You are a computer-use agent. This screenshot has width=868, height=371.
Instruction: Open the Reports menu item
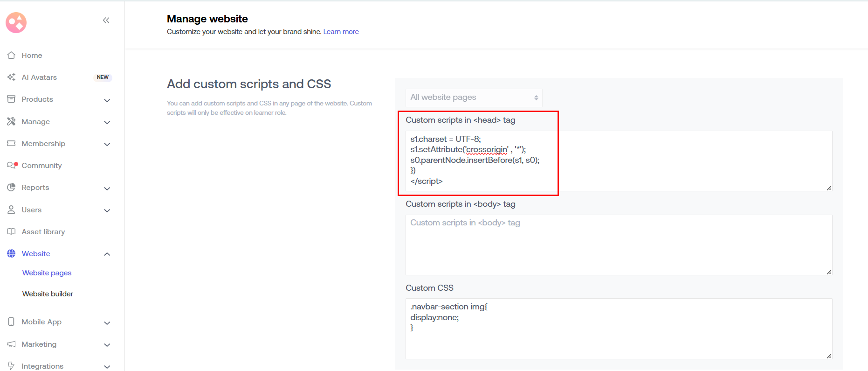(x=35, y=188)
